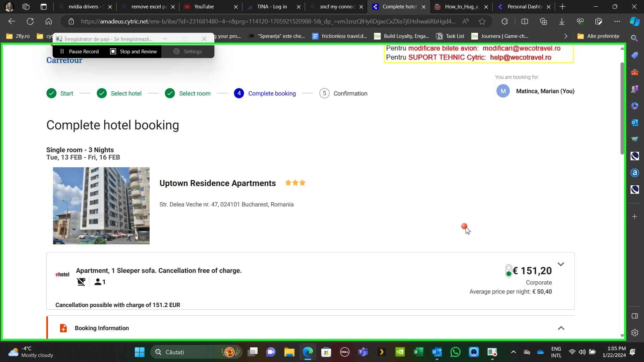The width and height of the screenshot is (644, 362).
Task: Collapse the Booking Information section
Action: point(561,328)
